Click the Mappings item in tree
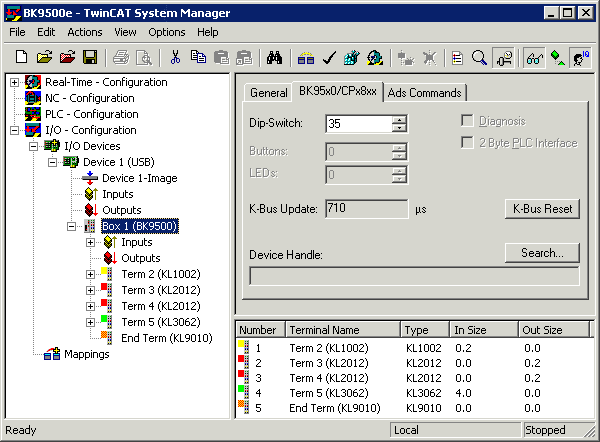Screen dimensions: 600x442 86,354
